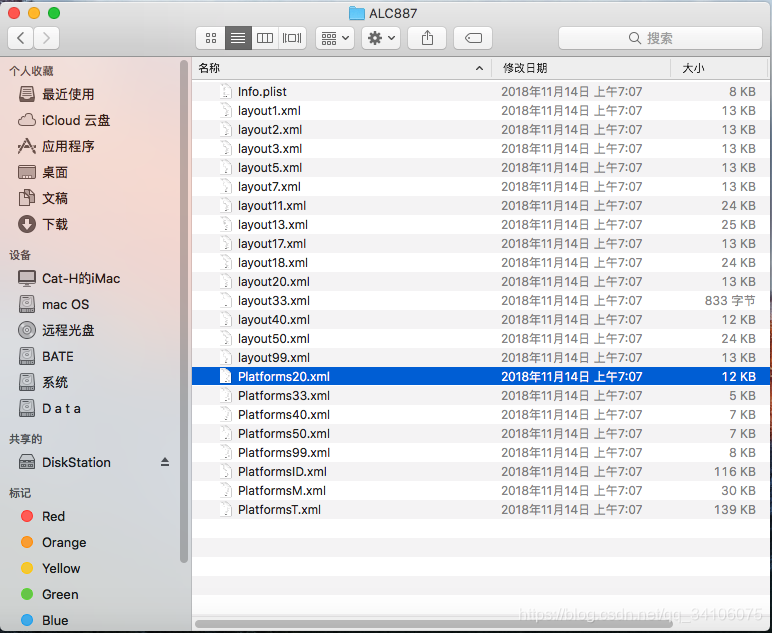772x633 pixels.
Task: Select layout3.xml file
Action: tap(480, 149)
